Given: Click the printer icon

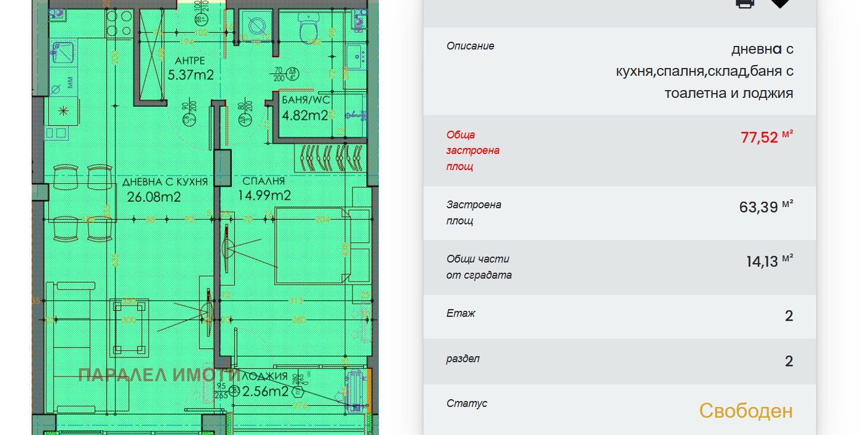Looking at the screenshot, I should point(744,3).
